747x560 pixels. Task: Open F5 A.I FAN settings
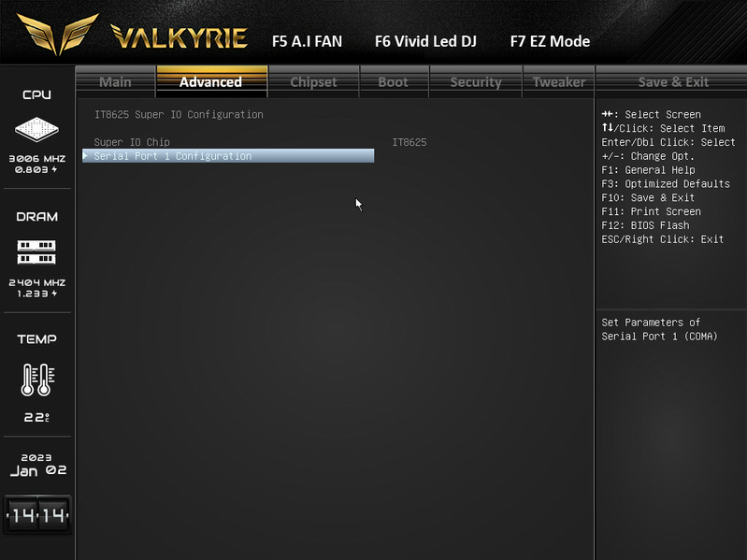coord(307,41)
